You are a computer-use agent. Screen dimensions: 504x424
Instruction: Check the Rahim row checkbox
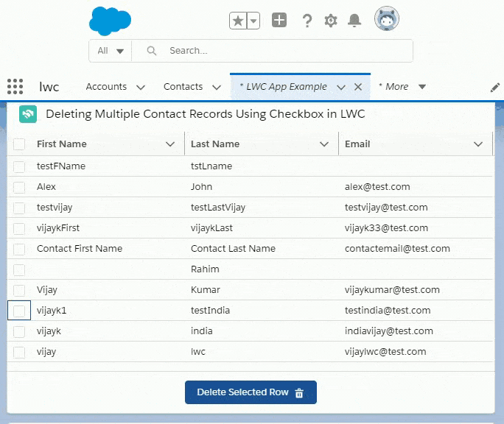[19, 269]
